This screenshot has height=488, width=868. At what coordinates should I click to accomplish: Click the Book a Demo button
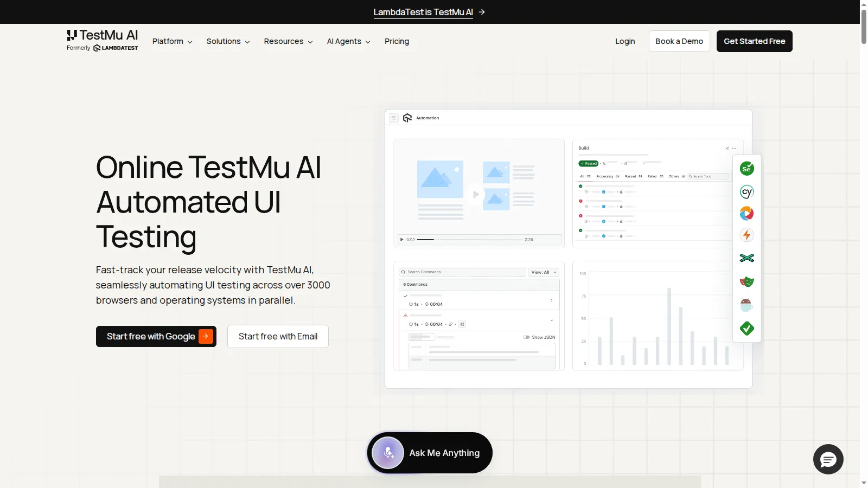click(x=679, y=41)
